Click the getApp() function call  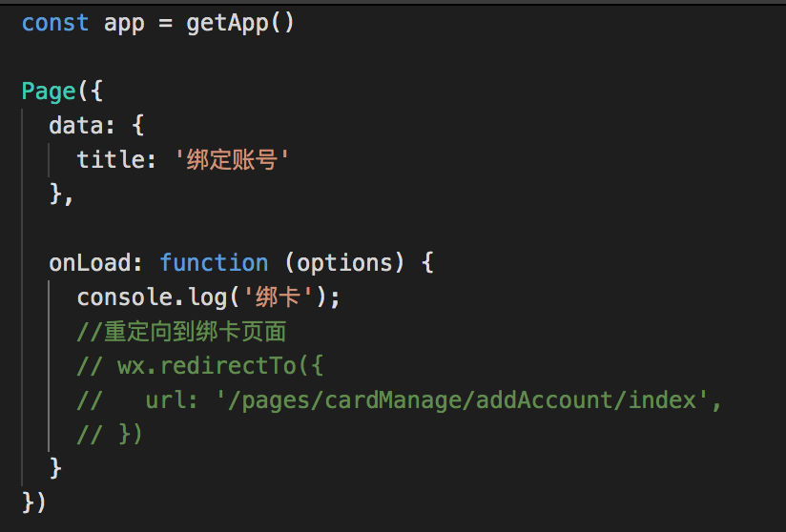coord(240,23)
